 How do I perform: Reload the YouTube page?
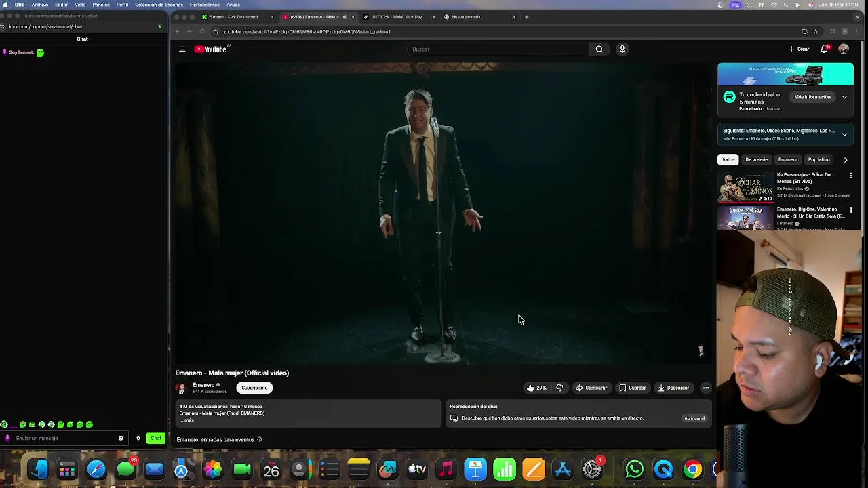click(201, 31)
